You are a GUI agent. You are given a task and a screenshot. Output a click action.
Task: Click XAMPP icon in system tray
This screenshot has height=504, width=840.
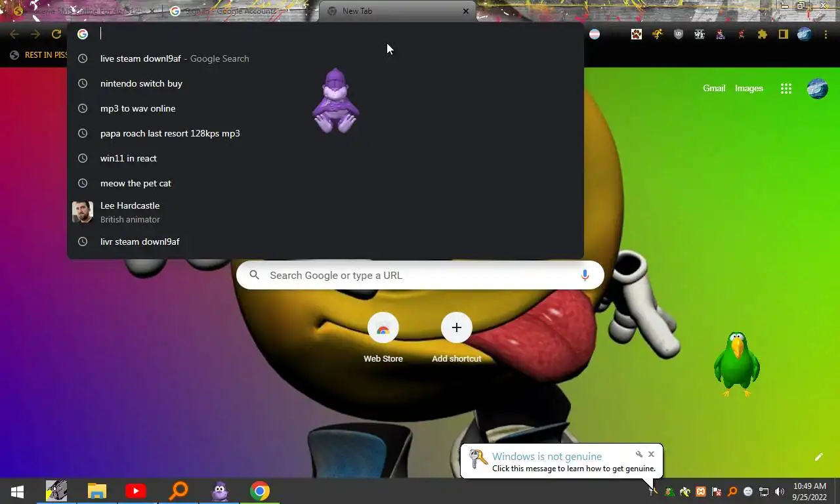701,492
